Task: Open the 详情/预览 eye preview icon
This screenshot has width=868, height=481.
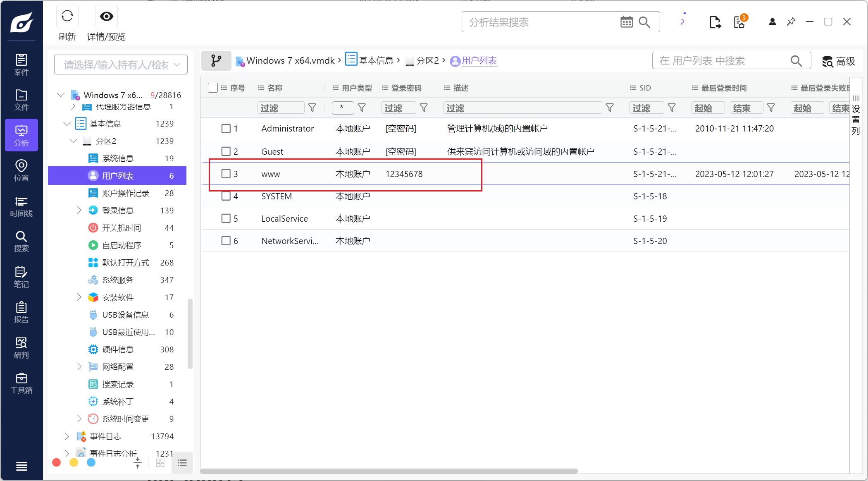Action: click(x=106, y=17)
